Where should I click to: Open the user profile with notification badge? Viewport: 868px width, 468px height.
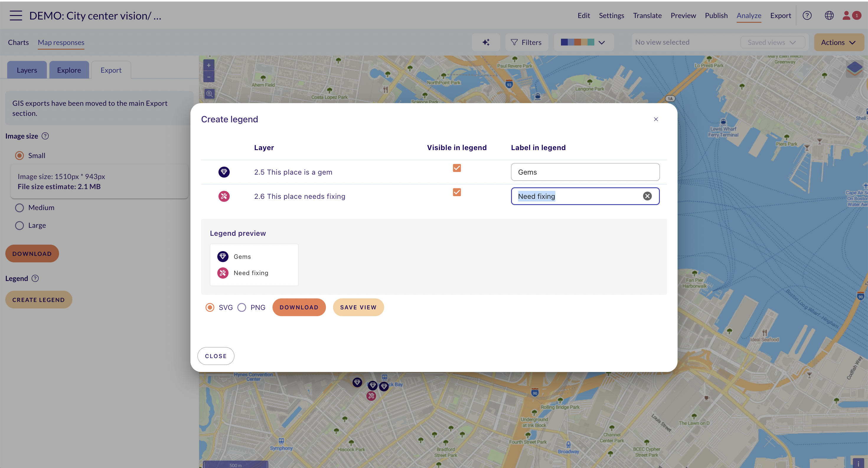851,15
